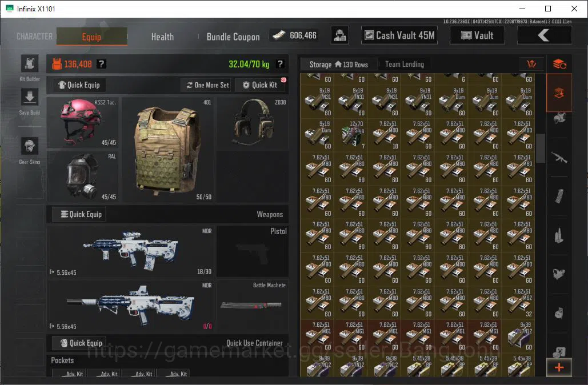
Task: Switch to the Health tab
Action: point(162,37)
